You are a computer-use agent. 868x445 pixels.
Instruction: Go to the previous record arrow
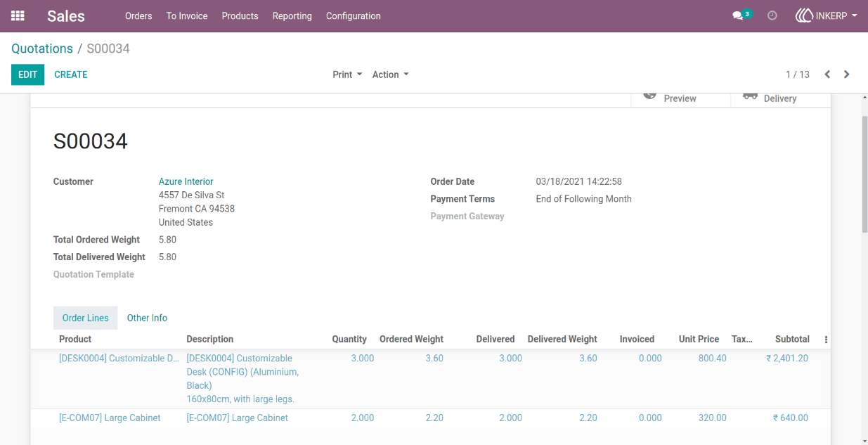(827, 75)
